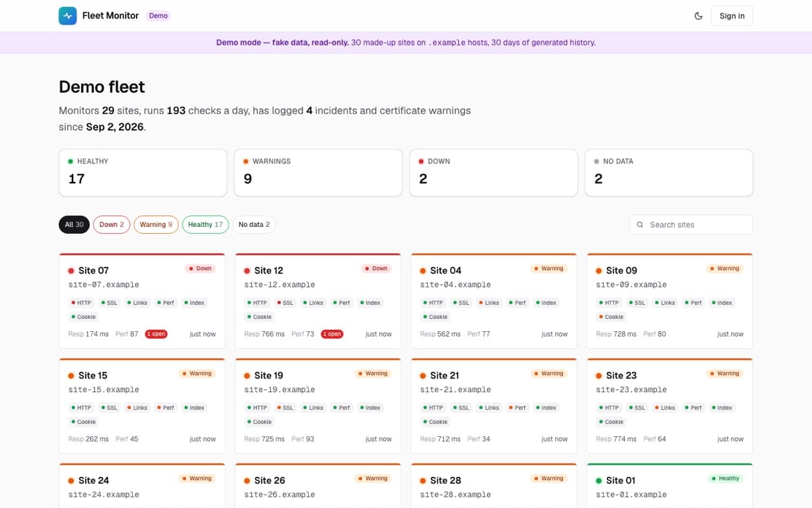Viewport: 812px width, 508px height.
Task: Open the Site 09 card title
Action: (x=621, y=270)
